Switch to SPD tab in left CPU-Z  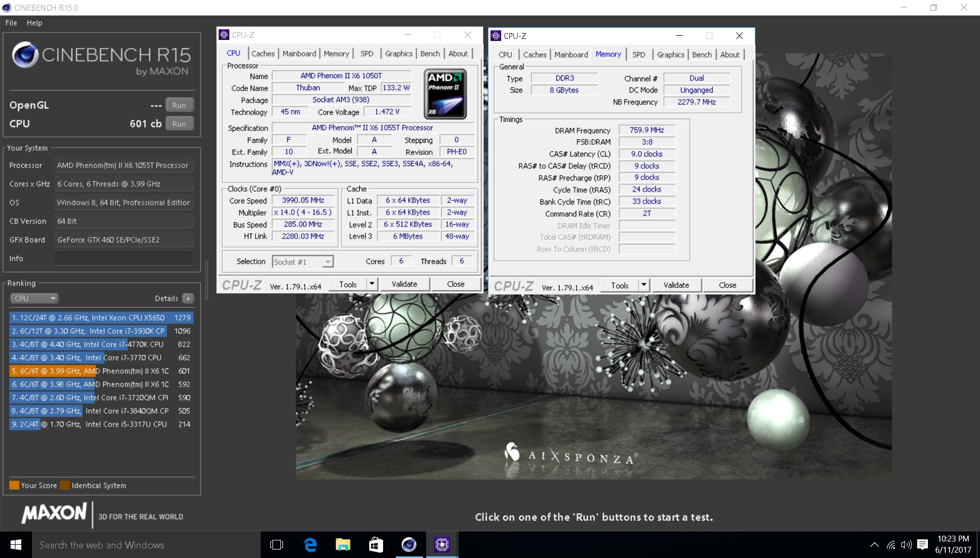[x=367, y=53]
